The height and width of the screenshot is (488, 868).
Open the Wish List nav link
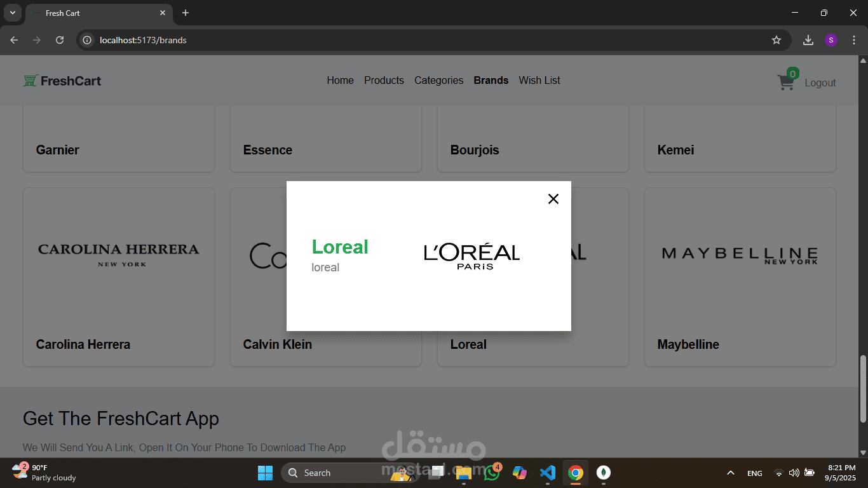(539, 80)
